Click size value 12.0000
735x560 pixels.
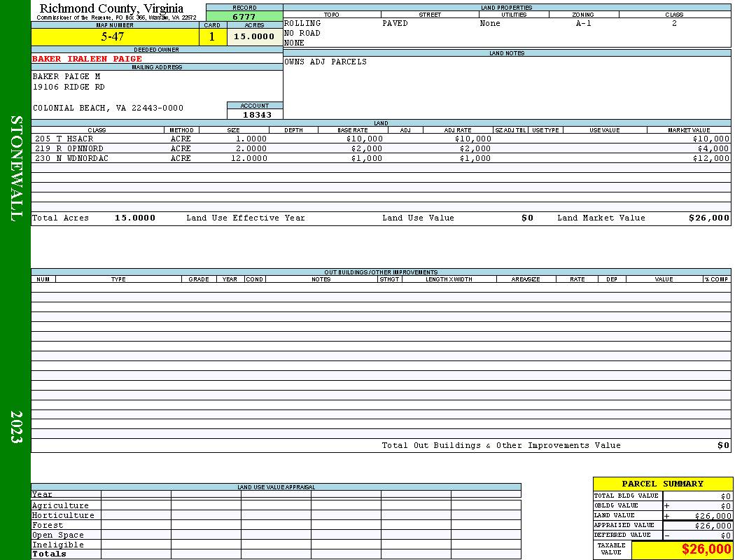pos(249,158)
